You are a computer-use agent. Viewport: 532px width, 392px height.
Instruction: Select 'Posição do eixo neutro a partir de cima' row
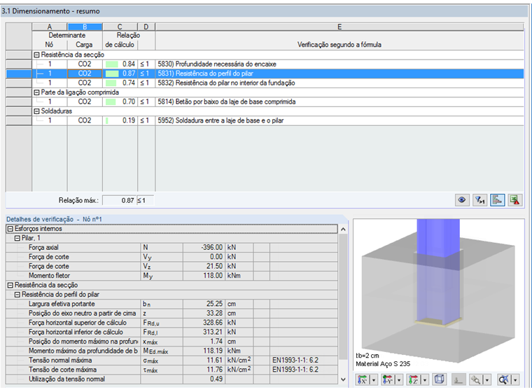pos(171,314)
